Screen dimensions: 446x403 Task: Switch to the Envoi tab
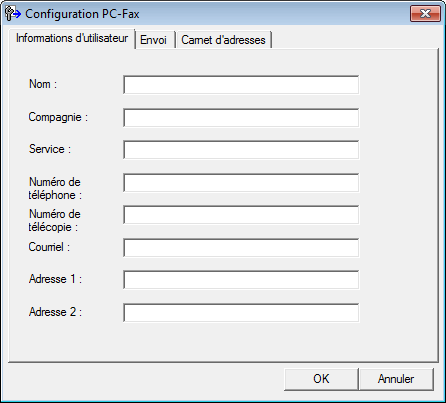153,40
